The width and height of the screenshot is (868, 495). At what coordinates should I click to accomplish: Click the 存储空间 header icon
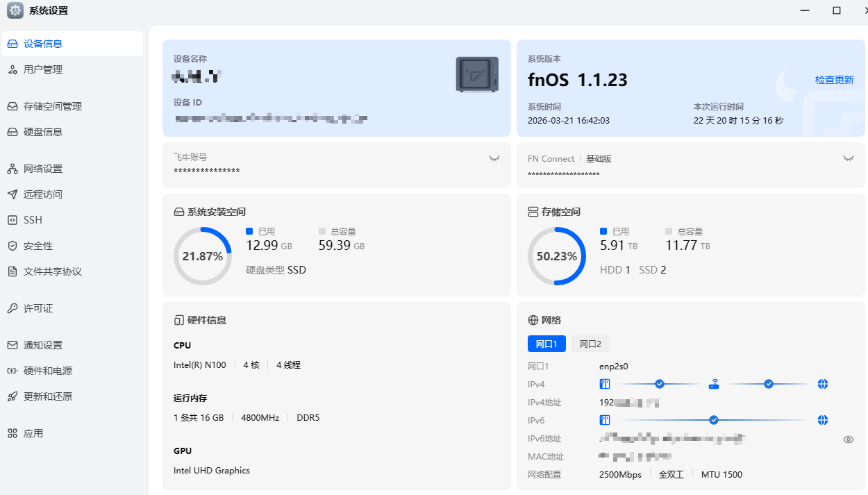(533, 212)
